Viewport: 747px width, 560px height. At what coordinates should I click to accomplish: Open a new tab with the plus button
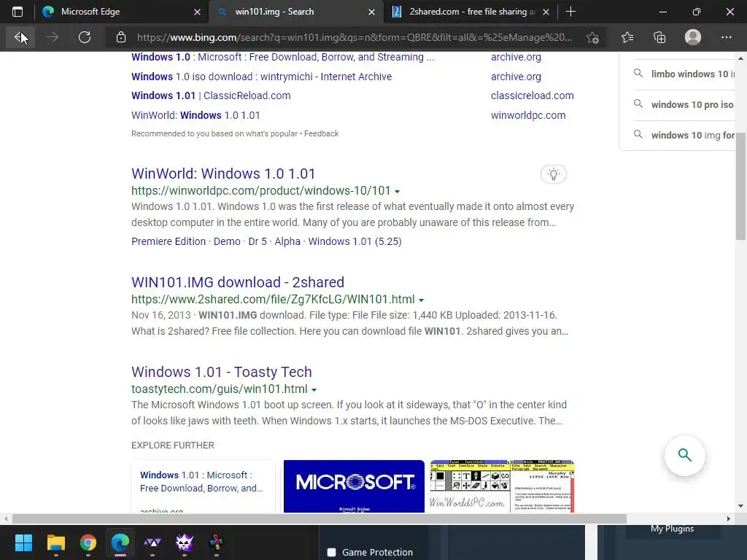coord(570,12)
